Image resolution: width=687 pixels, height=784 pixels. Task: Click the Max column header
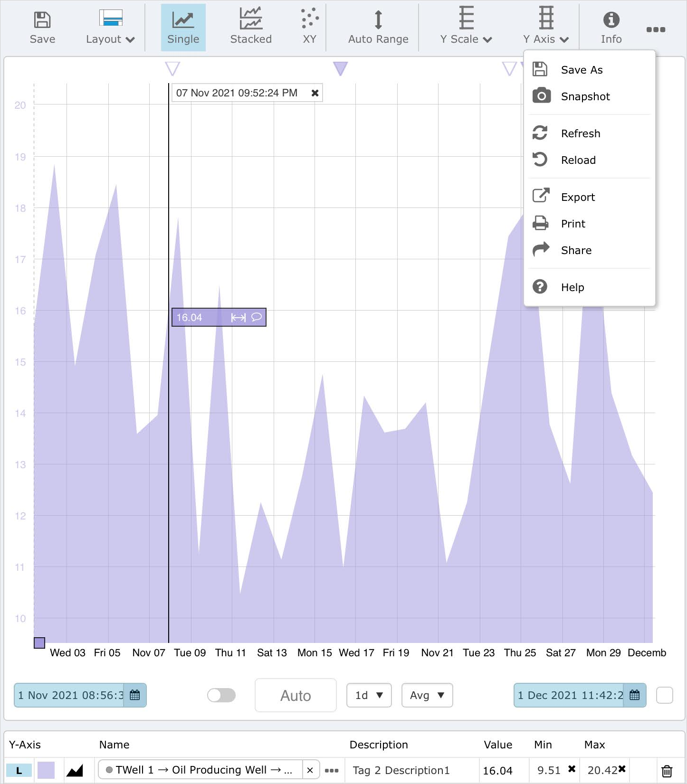tap(594, 745)
